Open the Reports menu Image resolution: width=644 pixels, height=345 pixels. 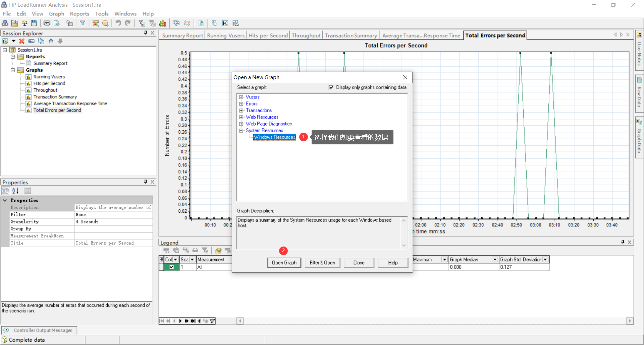(79, 14)
